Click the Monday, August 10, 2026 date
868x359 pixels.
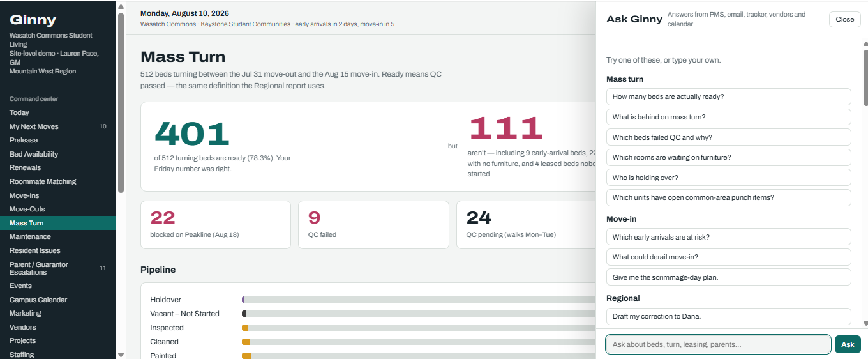[184, 13]
